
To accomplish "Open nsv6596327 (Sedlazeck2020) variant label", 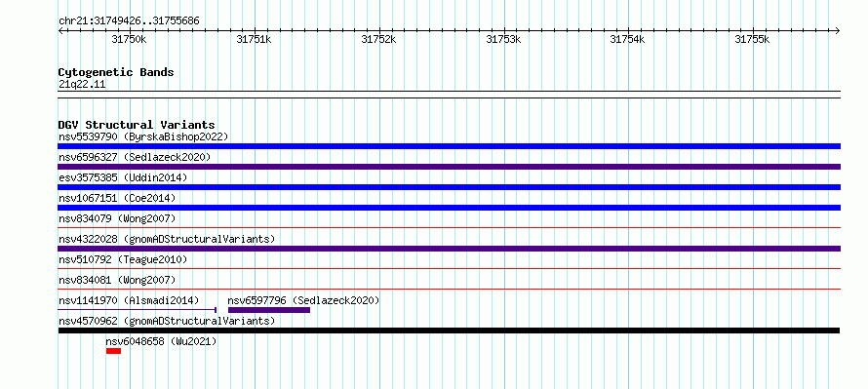I will coord(135,157).
